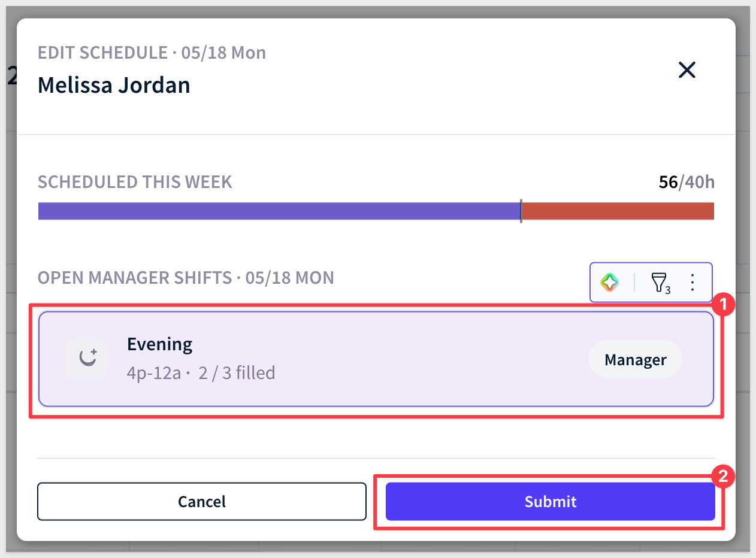Close the Edit Schedule dialog

pos(687,71)
